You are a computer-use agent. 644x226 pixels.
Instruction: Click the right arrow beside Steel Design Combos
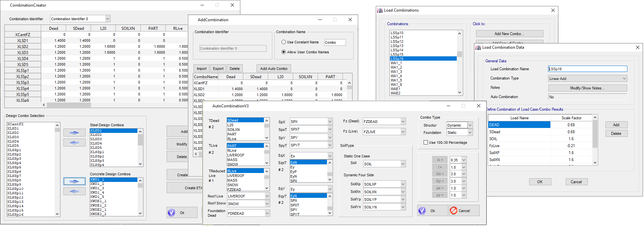click(x=74, y=133)
